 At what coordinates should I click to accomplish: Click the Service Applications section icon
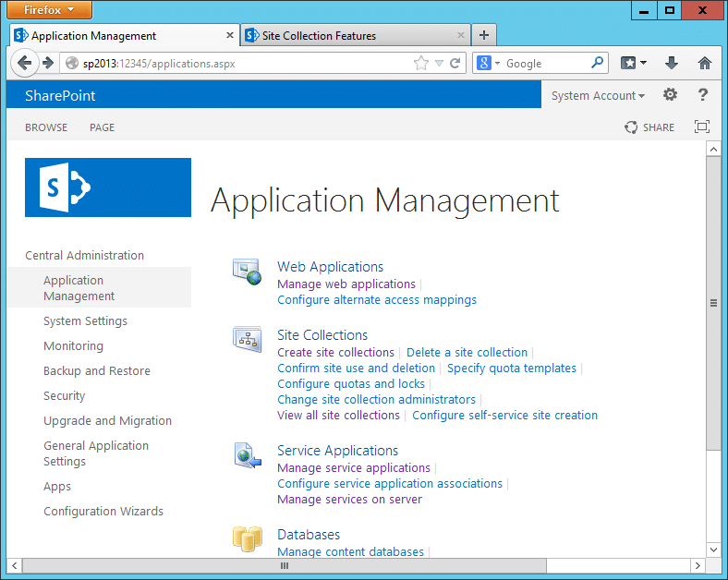[x=248, y=455]
